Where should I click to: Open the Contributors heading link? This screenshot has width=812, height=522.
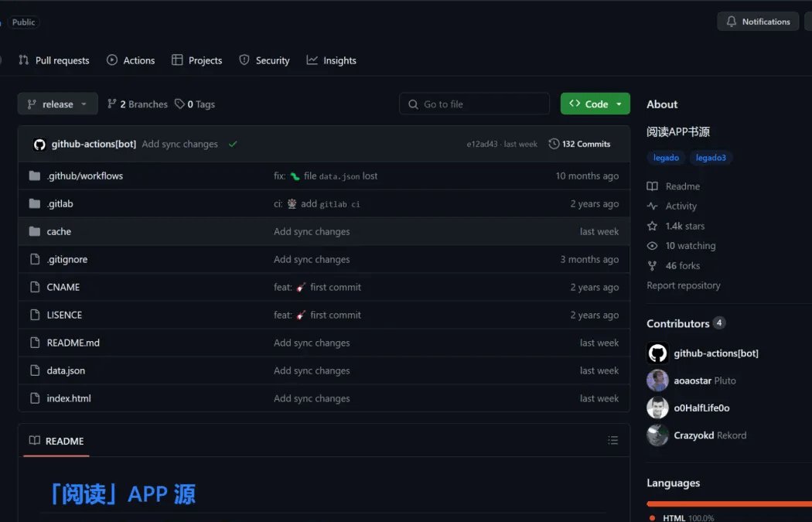686,324
